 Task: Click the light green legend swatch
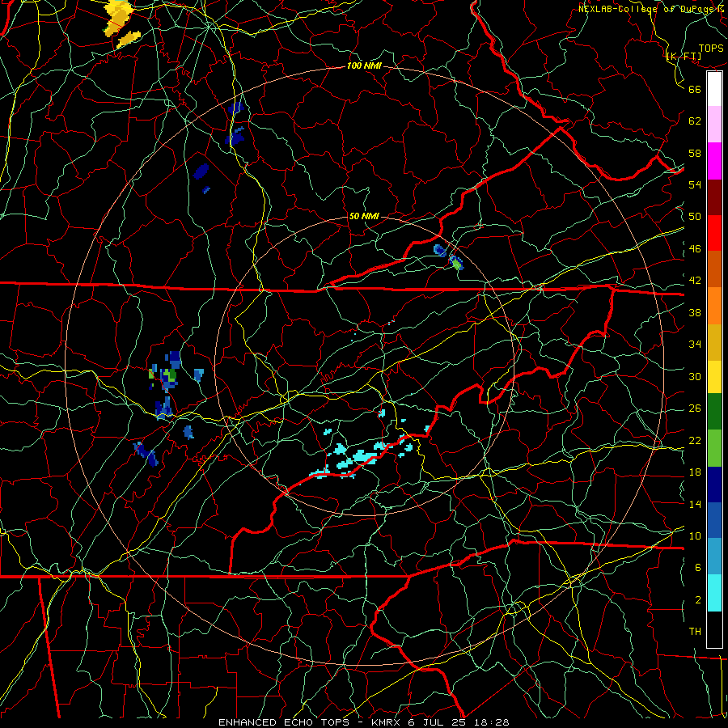pyautogui.click(x=714, y=448)
